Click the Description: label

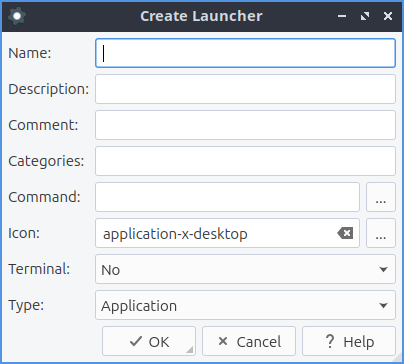click(x=49, y=89)
